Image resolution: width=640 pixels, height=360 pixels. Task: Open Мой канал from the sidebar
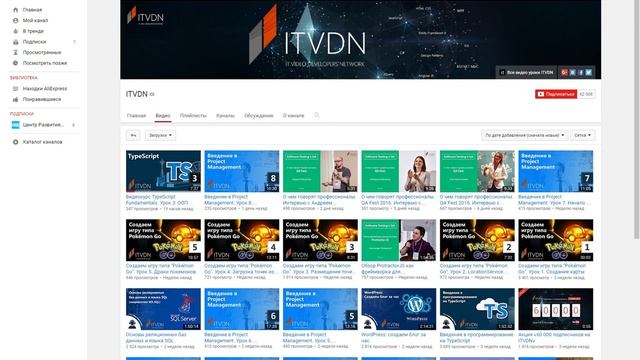(35, 20)
